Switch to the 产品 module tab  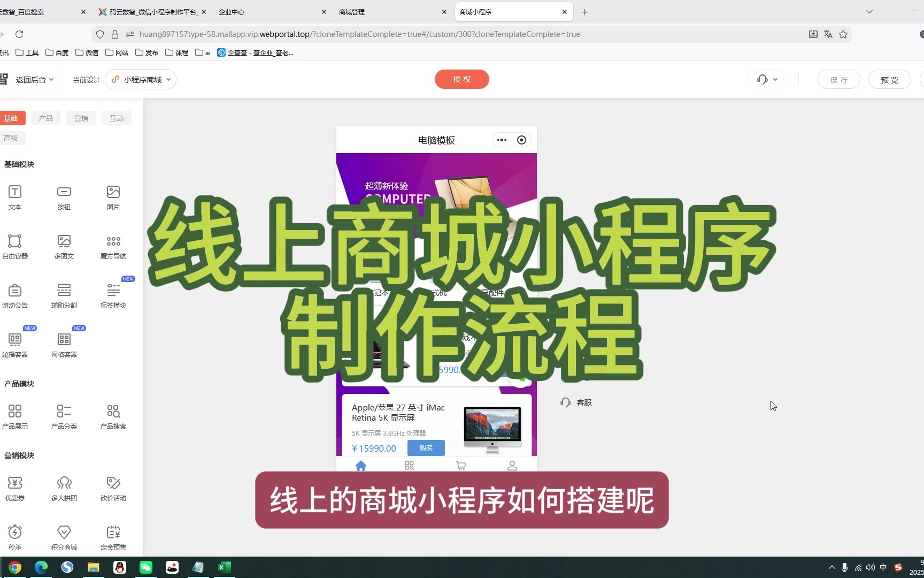click(46, 118)
